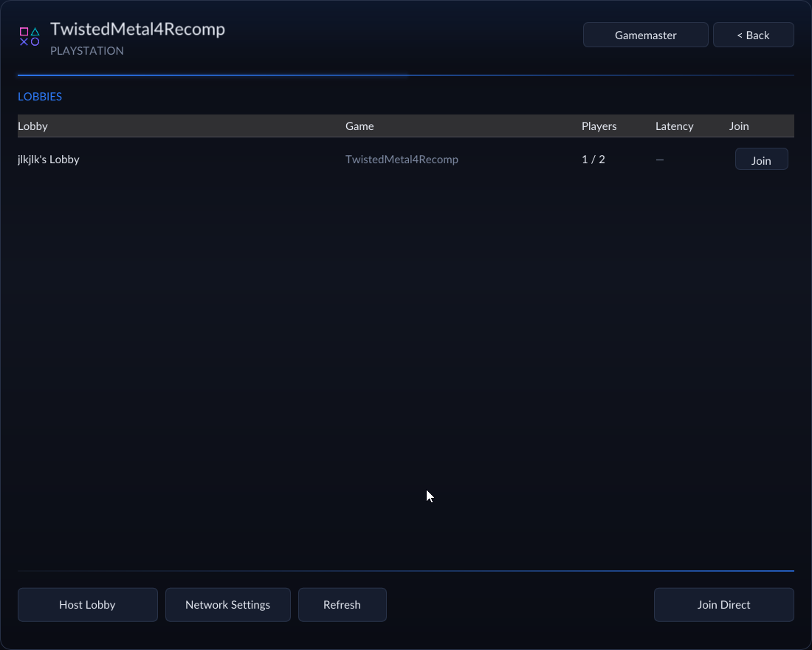Select the jlkjlk's Lobby row name

pos(49,159)
